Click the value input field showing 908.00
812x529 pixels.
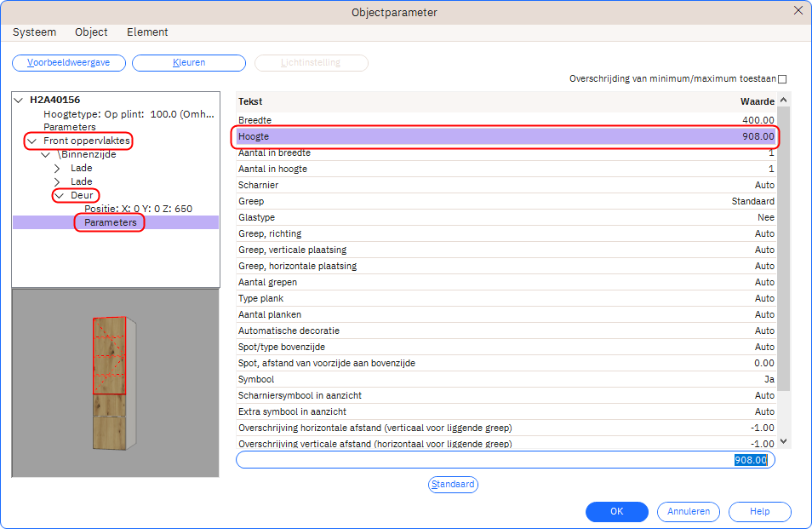(x=505, y=460)
